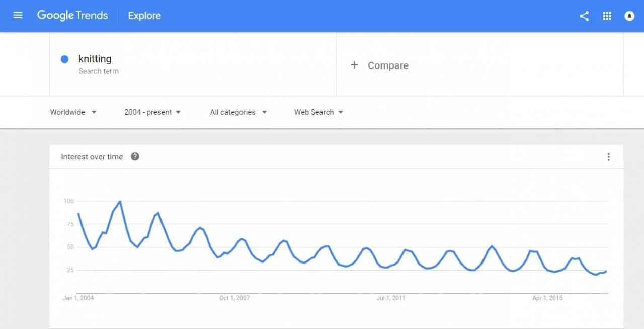Click the Interest over time heading
This screenshot has height=329, width=644.
coord(92,157)
